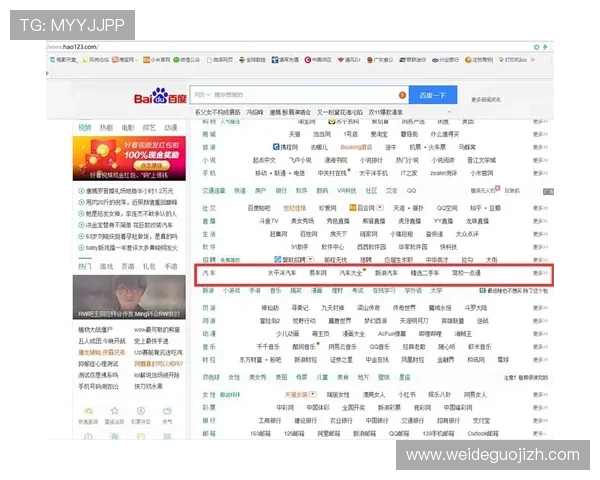This screenshot has width=600, height=480.
Task: Open the dropdown arrow next to 智联招聘
Action: (310, 259)
